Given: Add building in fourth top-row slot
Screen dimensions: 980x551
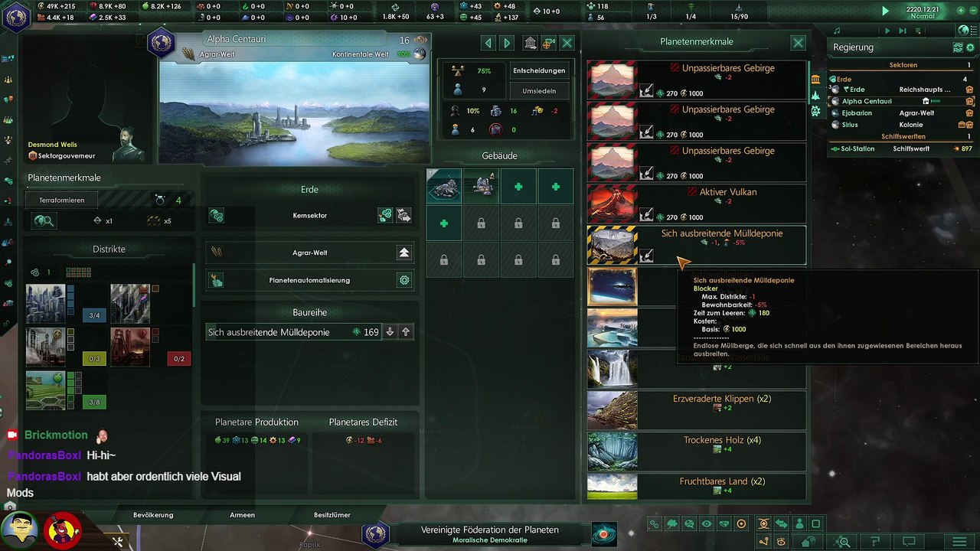Looking at the screenshot, I should pyautogui.click(x=556, y=186).
